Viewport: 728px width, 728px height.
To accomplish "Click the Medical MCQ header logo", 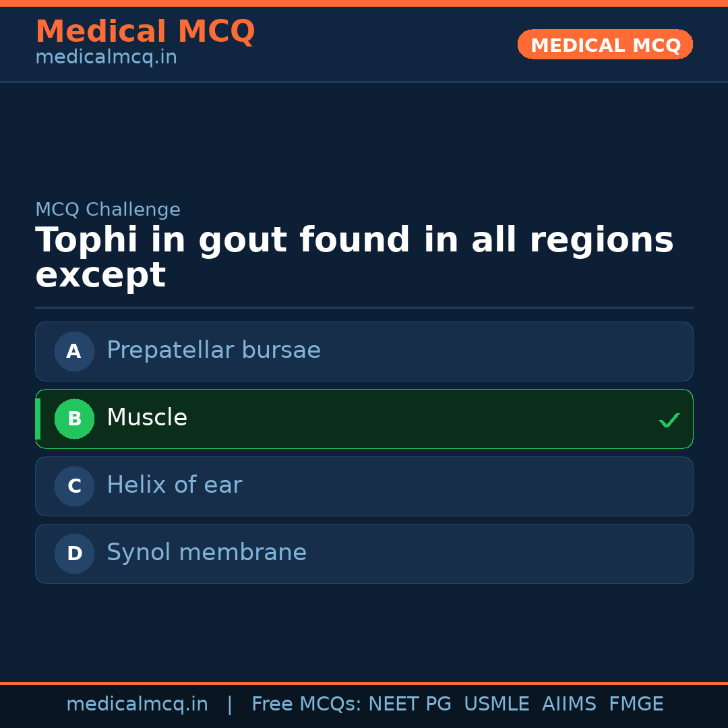I will [x=145, y=31].
